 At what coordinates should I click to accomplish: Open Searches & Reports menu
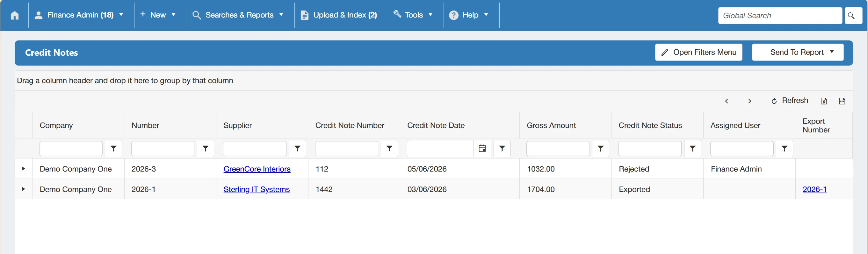coord(238,15)
